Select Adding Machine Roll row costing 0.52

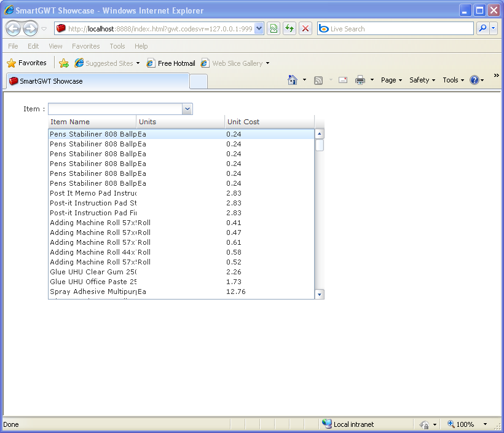click(181, 262)
